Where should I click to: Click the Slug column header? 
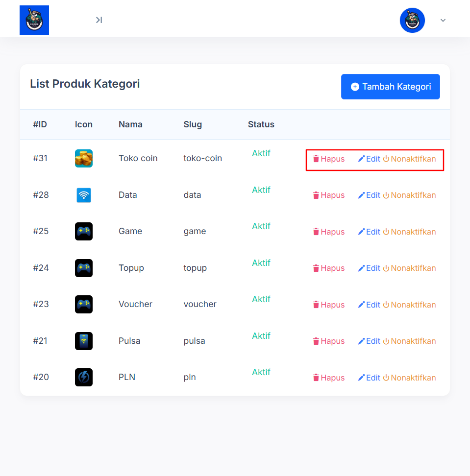193,124
